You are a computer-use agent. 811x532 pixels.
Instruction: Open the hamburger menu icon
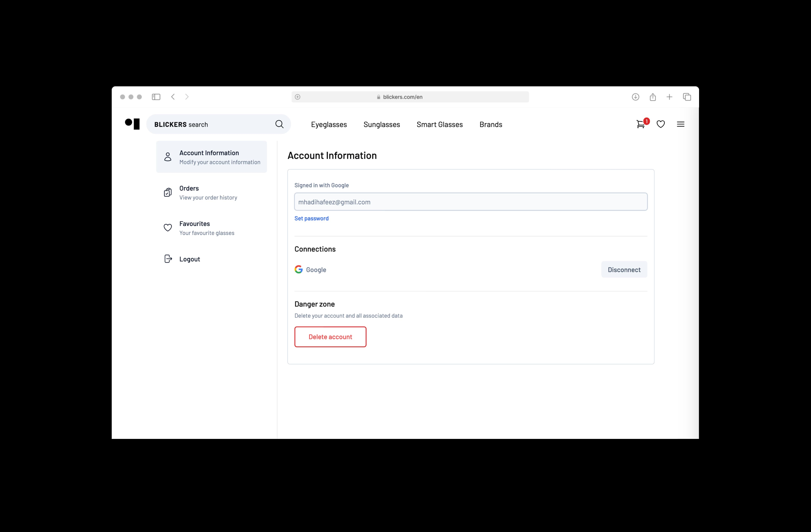click(680, 124)
